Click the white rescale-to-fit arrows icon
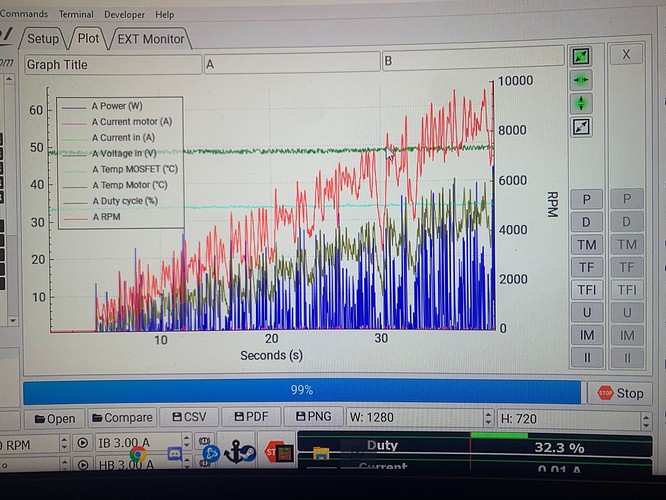The height and width of the screenshot is (500, 666). click(581, 127)
